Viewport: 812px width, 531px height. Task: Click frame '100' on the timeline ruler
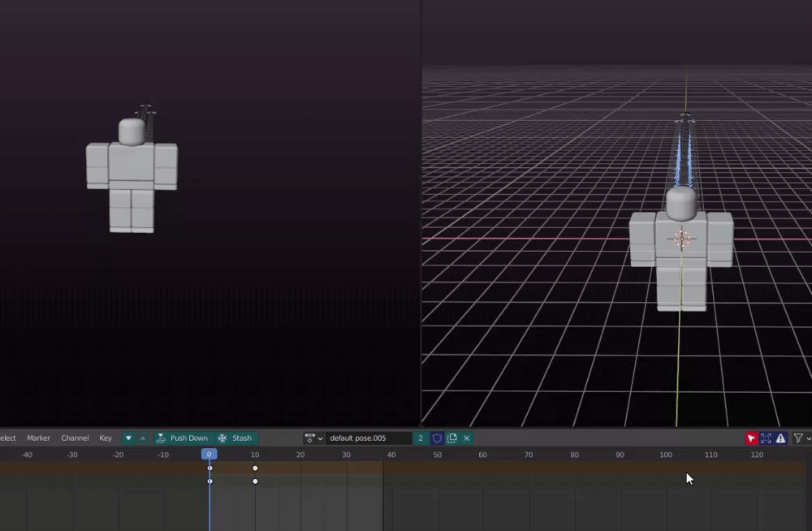tap(666, 455)
